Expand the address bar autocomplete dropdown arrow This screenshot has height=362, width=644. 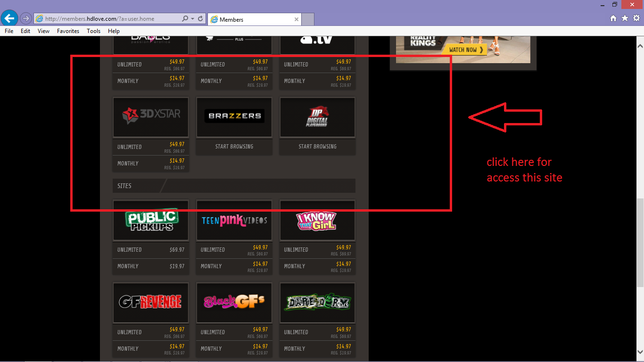192,19
